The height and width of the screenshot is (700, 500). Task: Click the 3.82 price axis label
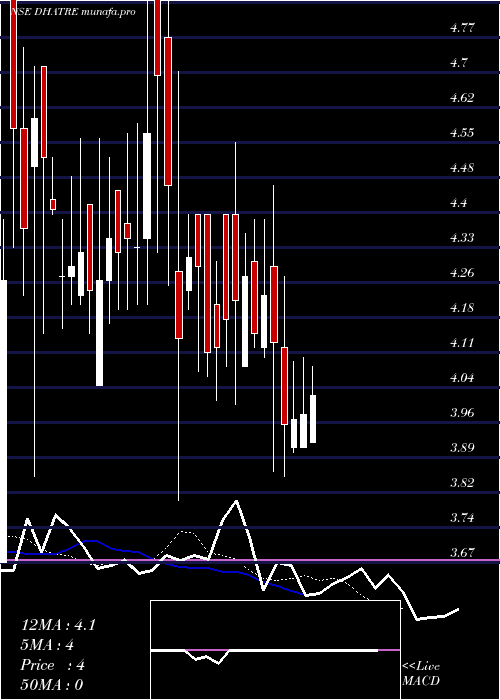click(x=462, y=483)
